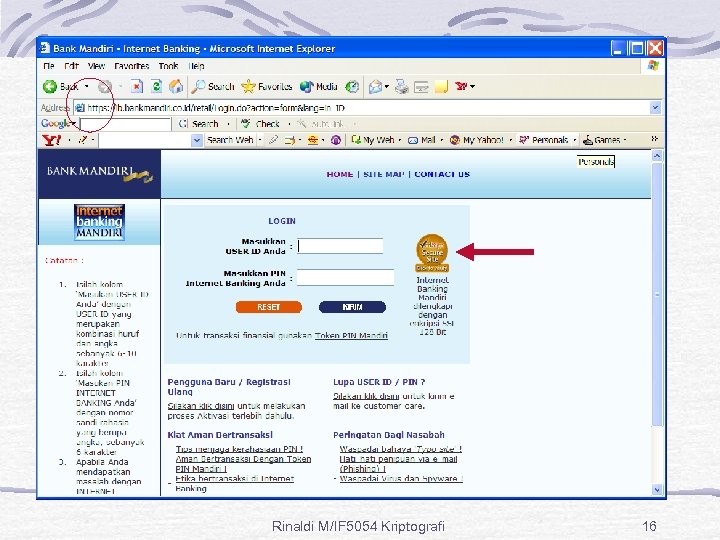Focus the USER ID input field
This screenshot has height=540, width=720.
tap(340, 246)
